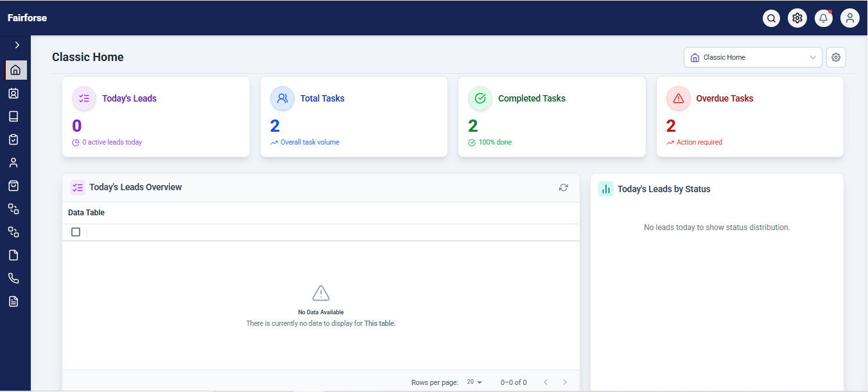Open the contact badge icon in the sidebar
Screen dimensions: 868x392
pos(13,93)
